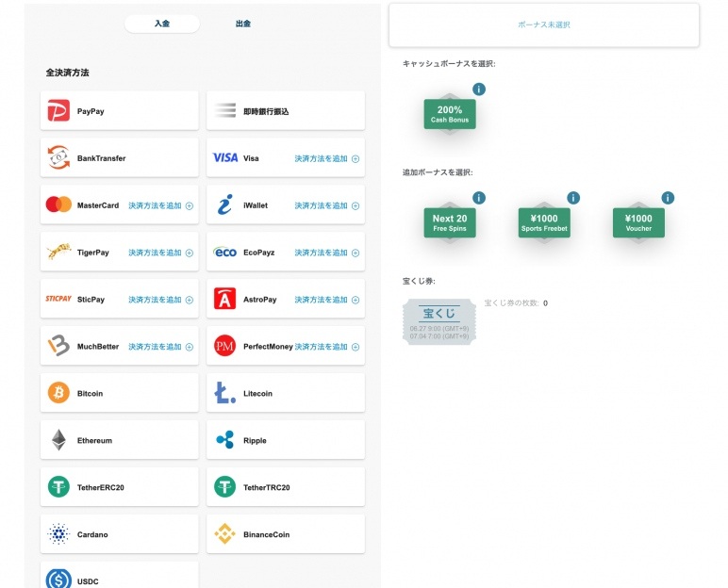This screenshot has width=728, height=588.
Task: Click the ボーナス未選択 box
Action: point(544,25)
